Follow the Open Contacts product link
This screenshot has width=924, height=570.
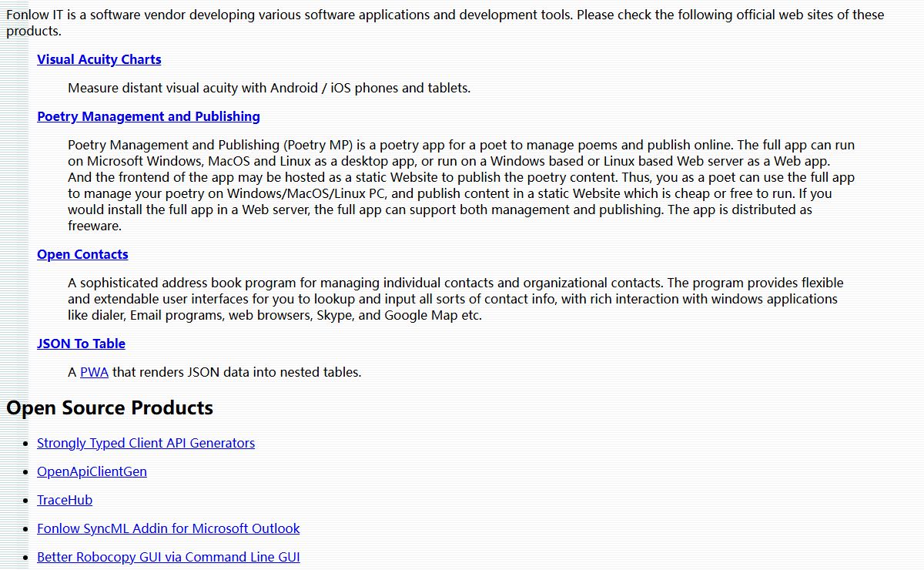[x=82, y=254]
